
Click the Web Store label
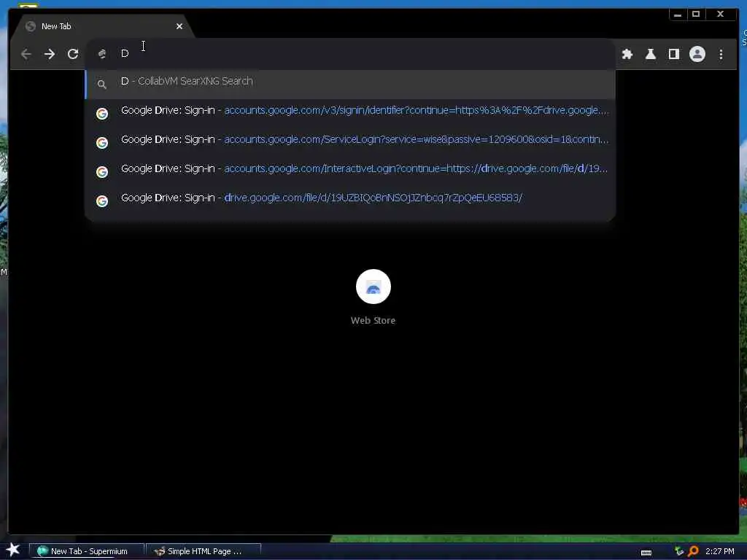tap(373, 321)
